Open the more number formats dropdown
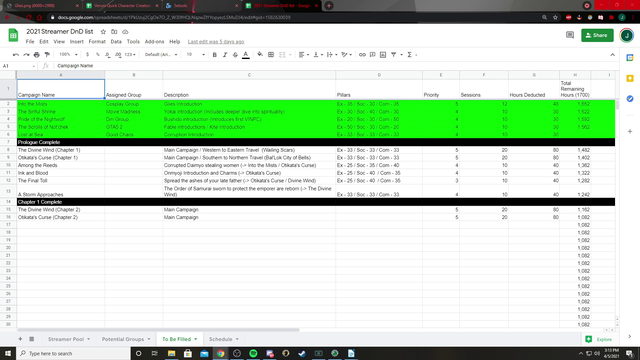 (x=130, y=55)
